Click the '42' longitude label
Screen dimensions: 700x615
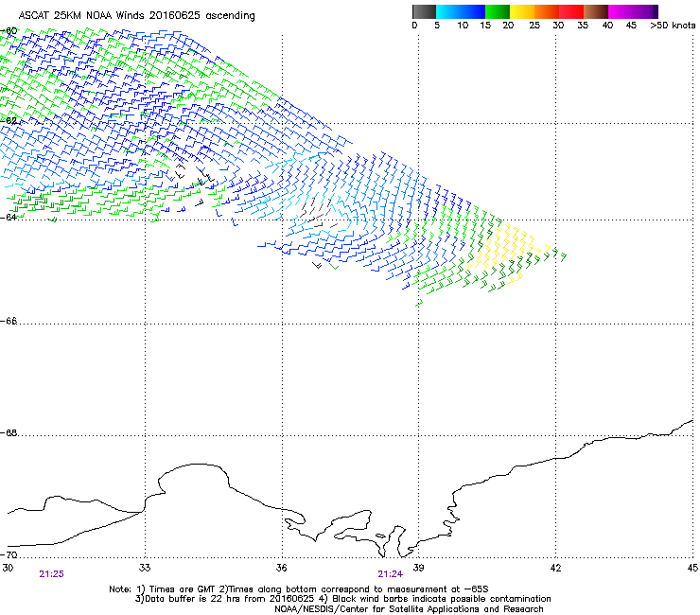click(555, 568)
